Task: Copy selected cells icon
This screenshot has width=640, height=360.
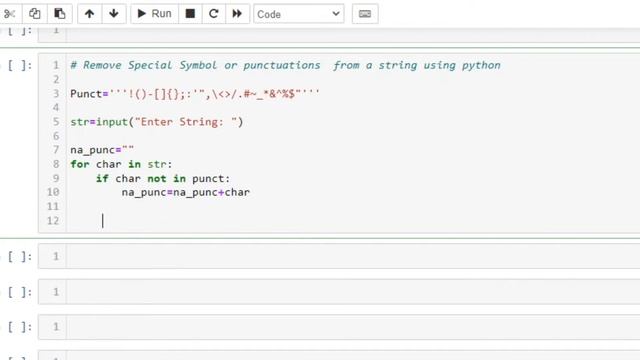Action: (34, 14)
